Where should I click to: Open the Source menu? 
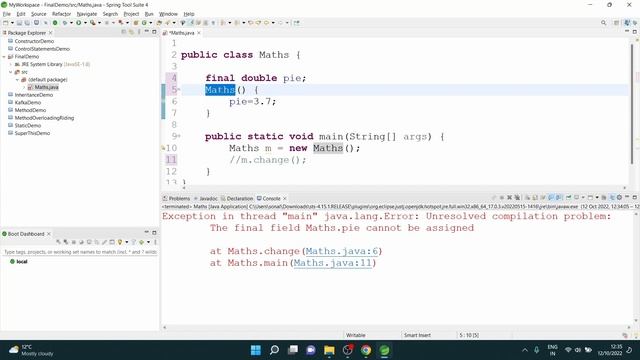[x=38, y=14]
